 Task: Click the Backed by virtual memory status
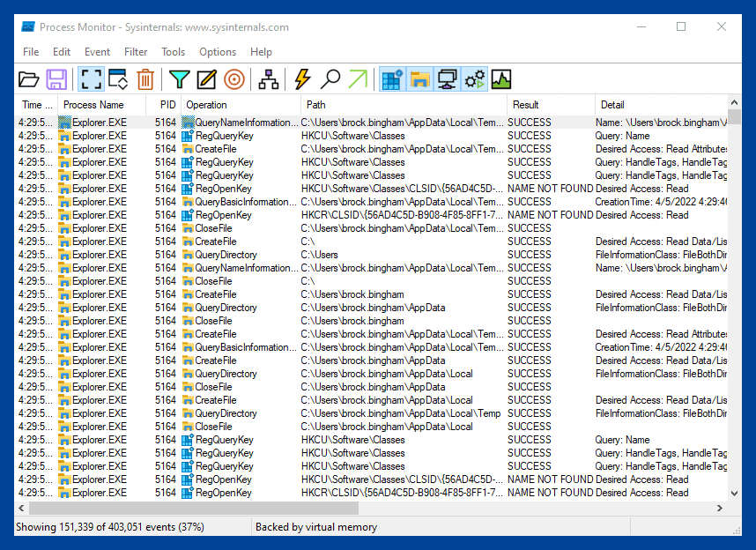pyautogui.click(x=316, y=527)
